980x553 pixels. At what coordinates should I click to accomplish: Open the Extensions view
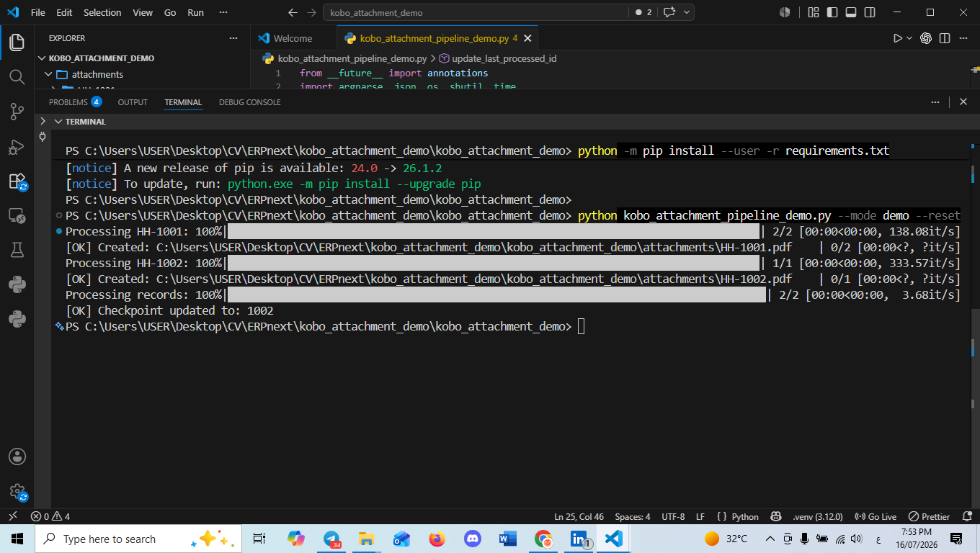tap(17, 181)
